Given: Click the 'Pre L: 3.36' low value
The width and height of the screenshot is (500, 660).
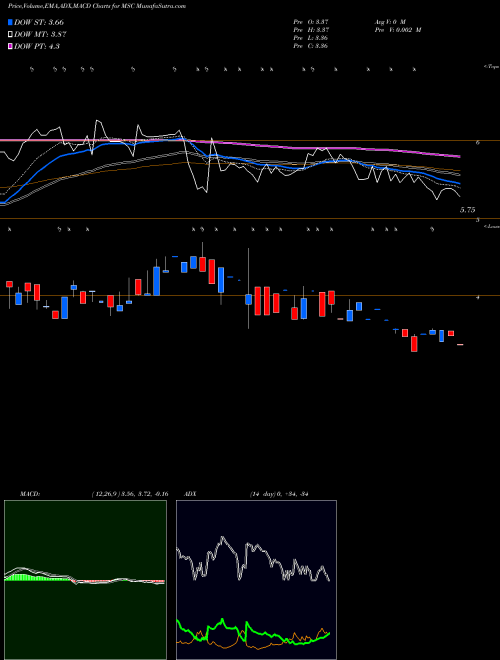Looking at the screenshot, I should point(311,38).
